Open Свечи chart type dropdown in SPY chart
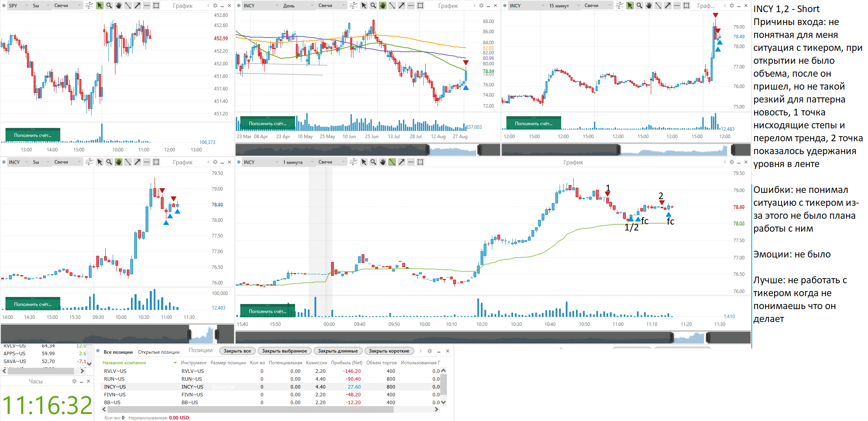This screenshot has height=421, width=868. point(67,5)
